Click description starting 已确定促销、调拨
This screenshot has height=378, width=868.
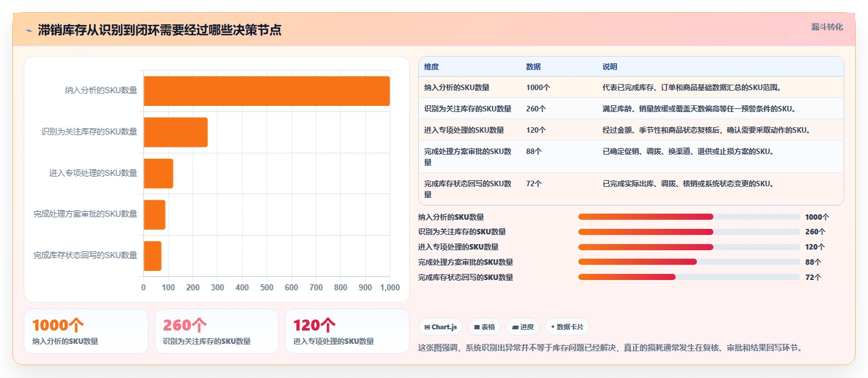688,152
